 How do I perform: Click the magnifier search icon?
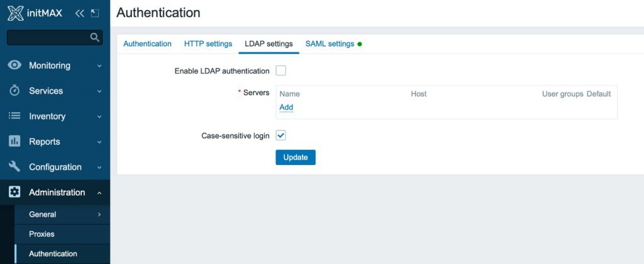coord(95,38)
